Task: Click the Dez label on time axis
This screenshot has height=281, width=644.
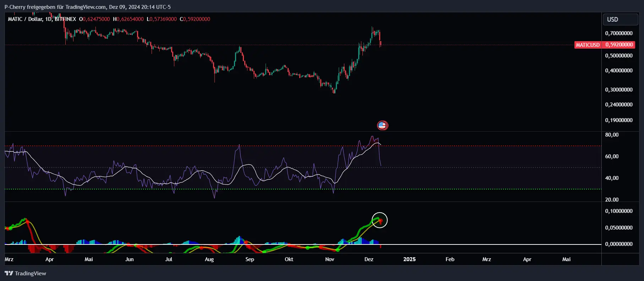Action: click(x=369, y=259)
